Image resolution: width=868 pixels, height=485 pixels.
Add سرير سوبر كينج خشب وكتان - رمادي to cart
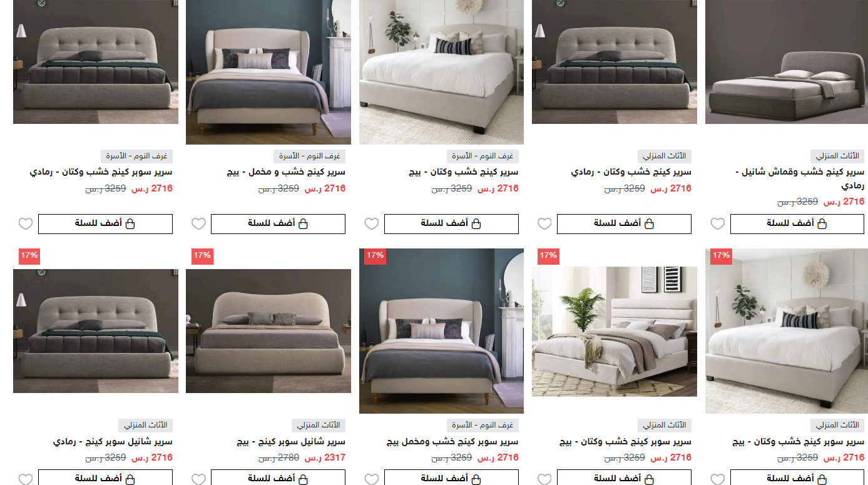point(105,223)
